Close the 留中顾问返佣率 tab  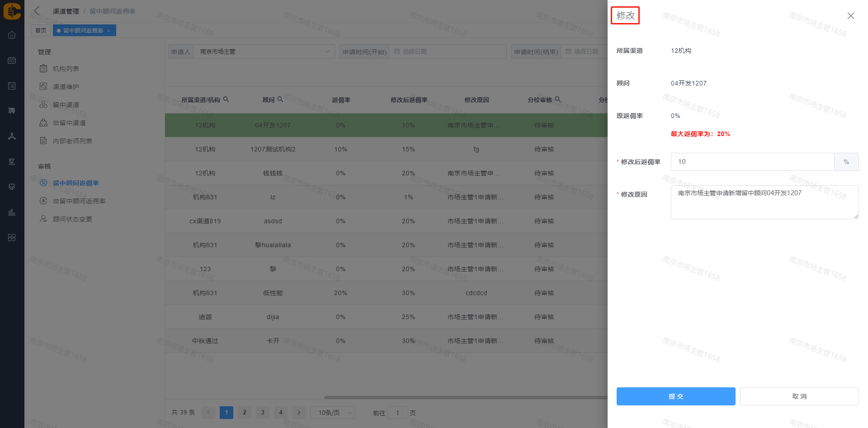108,31
